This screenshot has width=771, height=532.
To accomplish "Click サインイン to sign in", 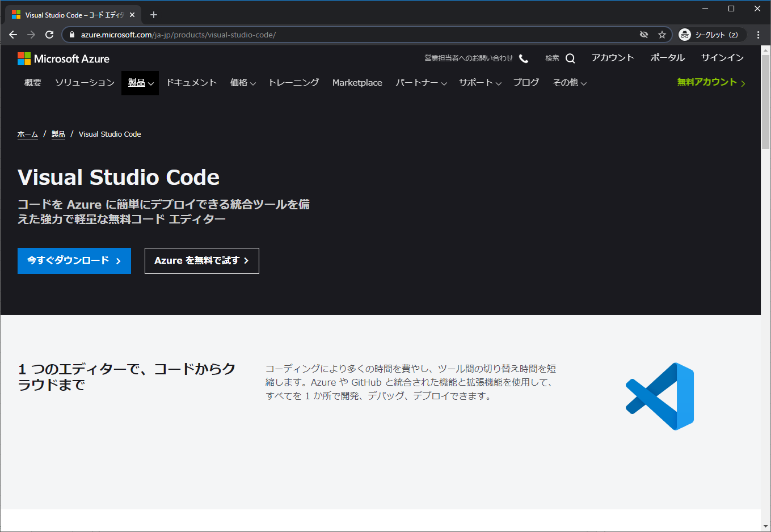I will [722, 58].
